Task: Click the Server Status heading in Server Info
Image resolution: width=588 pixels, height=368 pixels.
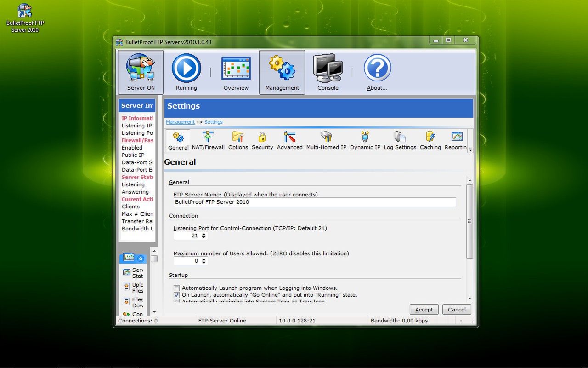Action: pyautogui.click(x=137, y=177)
